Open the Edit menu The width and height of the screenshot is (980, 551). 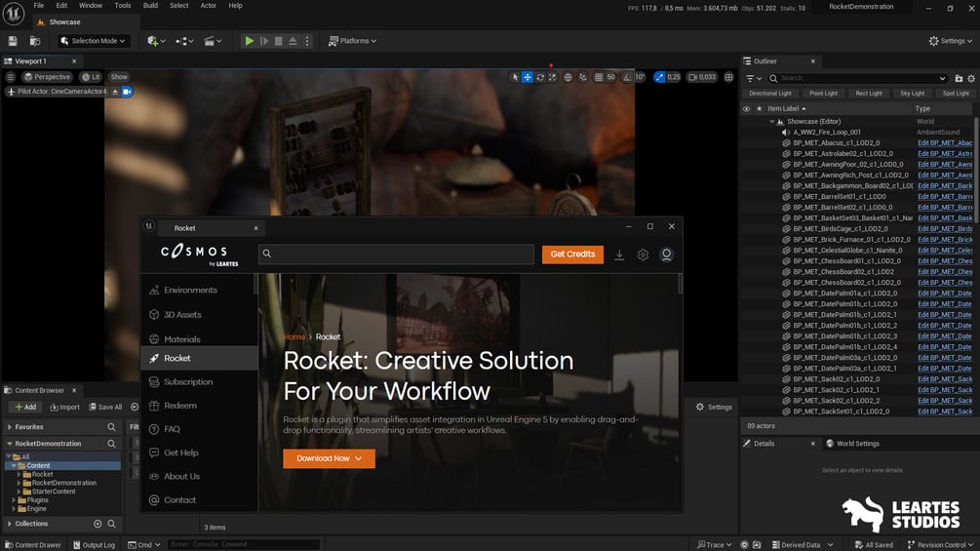(61, 6)
